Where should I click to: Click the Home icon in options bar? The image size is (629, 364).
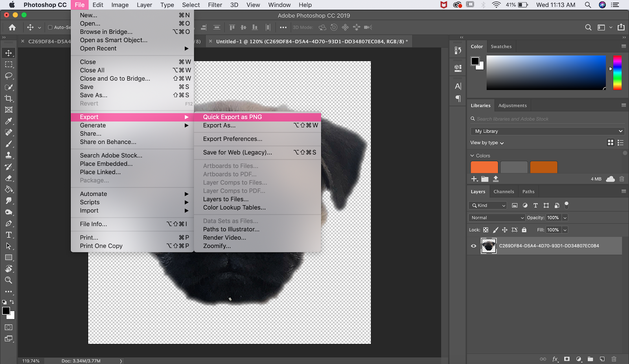click(x=12, y=28)
